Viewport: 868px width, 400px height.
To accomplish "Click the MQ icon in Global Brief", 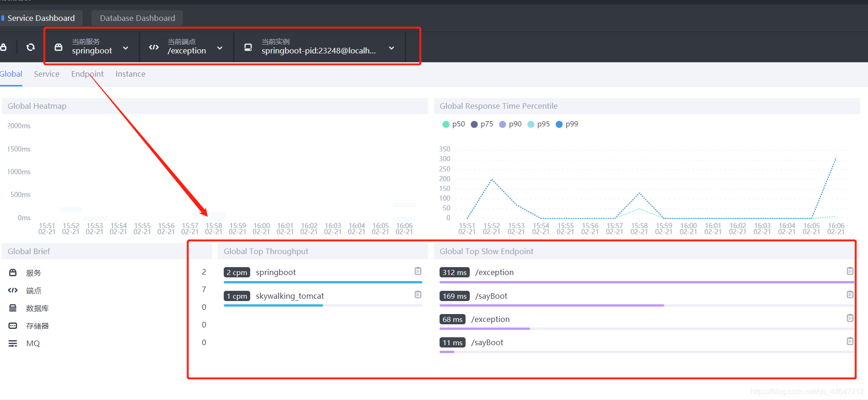I will pyautogui.click(x=13, y=343).
